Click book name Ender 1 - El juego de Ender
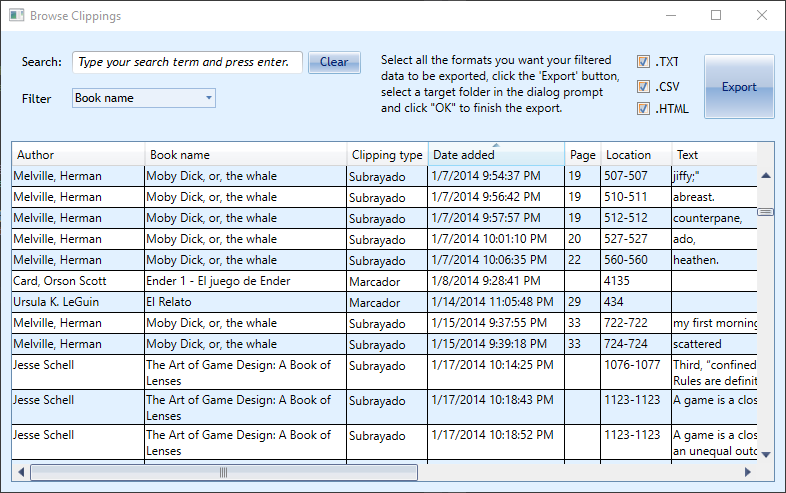The image size is (786, 493). [246, 281]
